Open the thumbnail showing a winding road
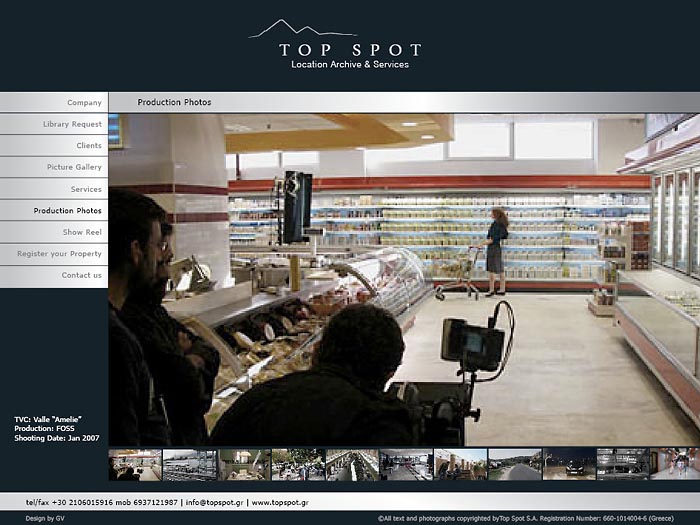Image resolution: width=700 pixels, height=525 pixels. [515, 464]
